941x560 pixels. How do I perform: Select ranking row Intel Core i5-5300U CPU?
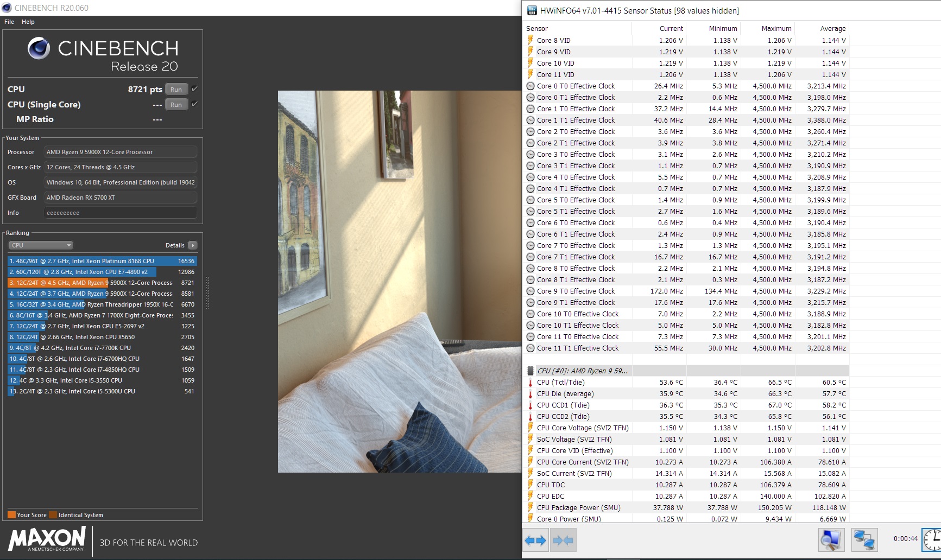pos(102,391)
